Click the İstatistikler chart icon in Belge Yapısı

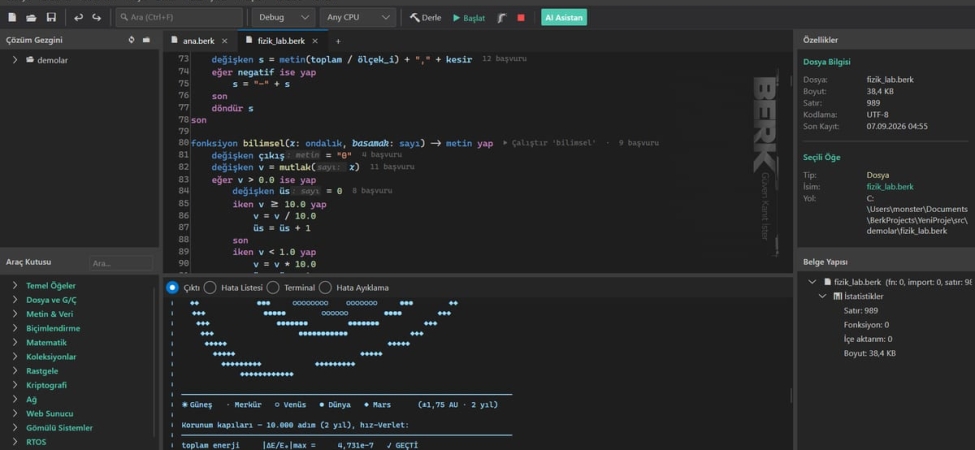click(x=838, y=296)
